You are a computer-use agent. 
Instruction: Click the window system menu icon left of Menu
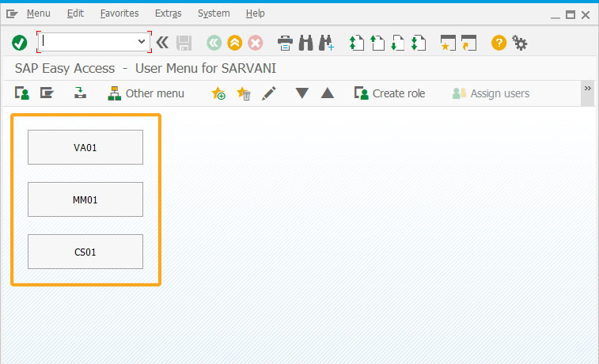(x=12, y=14)
